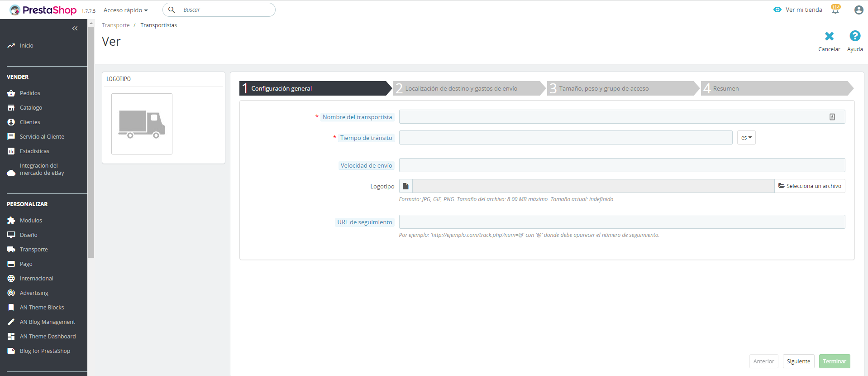Click the file icon in Logotipo field

click(x=406, y=186)
